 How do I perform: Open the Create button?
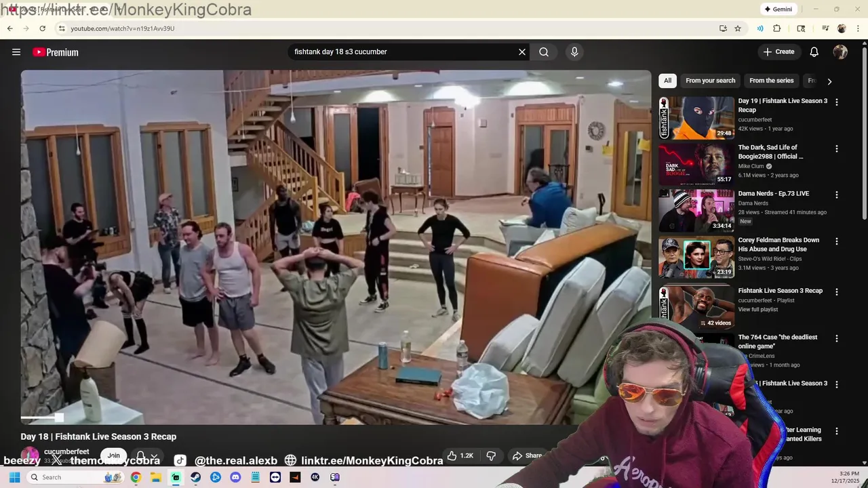click(778, 52)
